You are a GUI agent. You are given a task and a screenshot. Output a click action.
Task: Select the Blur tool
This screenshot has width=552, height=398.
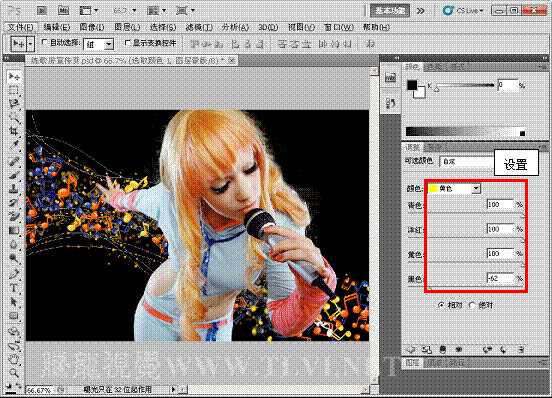tap(14, 244)
